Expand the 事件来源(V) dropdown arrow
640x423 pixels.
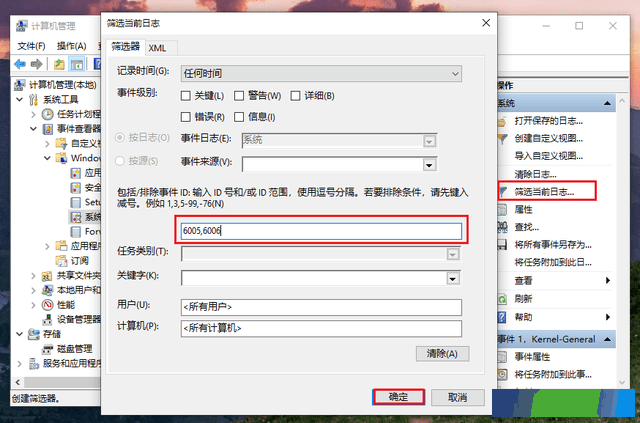coord(429,165)
